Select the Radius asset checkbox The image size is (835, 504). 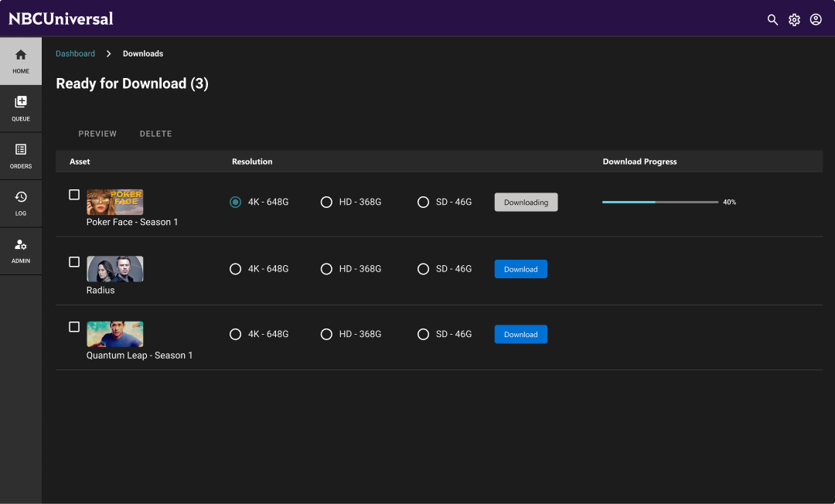(x=74, y=262)
